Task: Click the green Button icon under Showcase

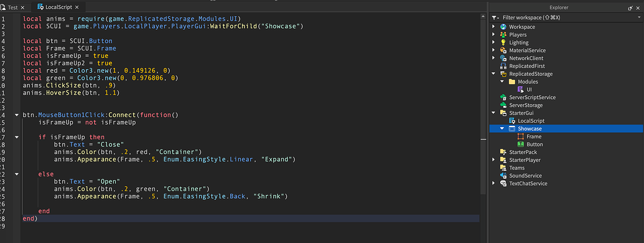Action: 520,145
